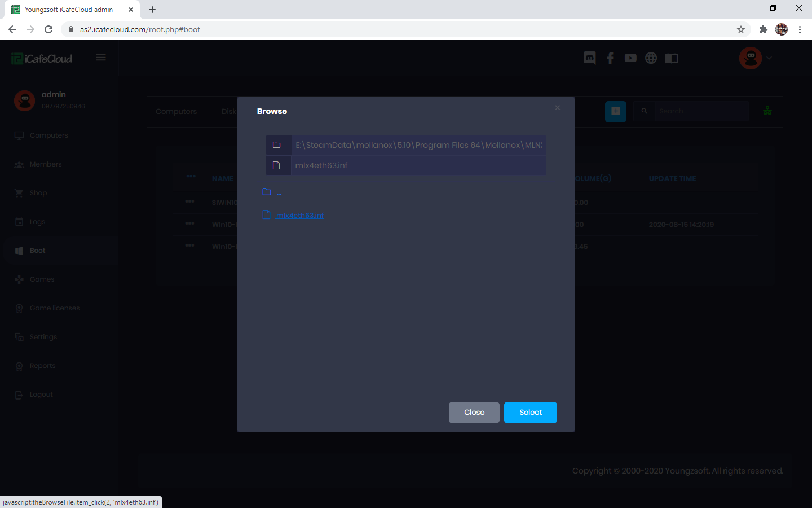Confirm the file using the Select button
Image resolution: width=812 pixels, height=508 pixels.
[x=530, y=413]
